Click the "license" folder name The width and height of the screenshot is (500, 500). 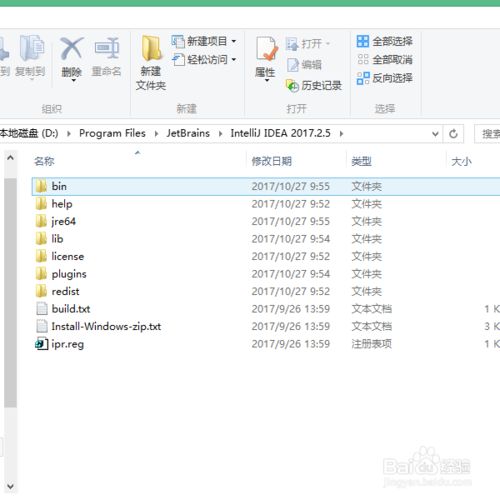68,256
